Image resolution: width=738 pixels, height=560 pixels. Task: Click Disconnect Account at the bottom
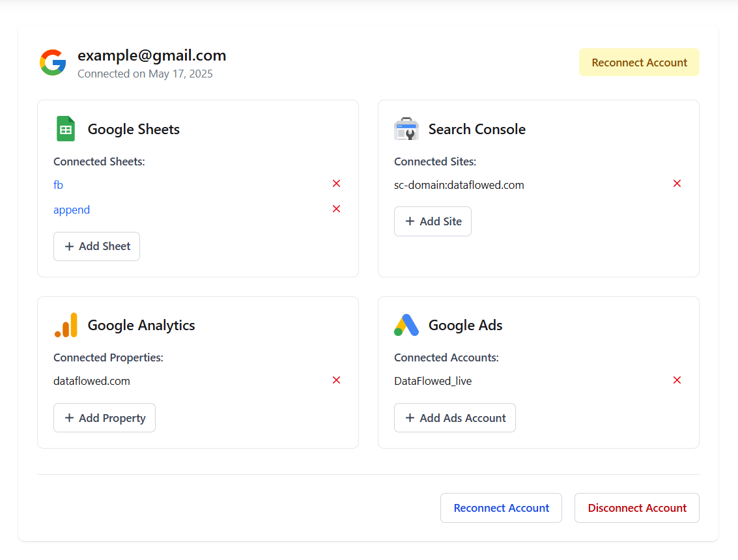tap(636, 508)
